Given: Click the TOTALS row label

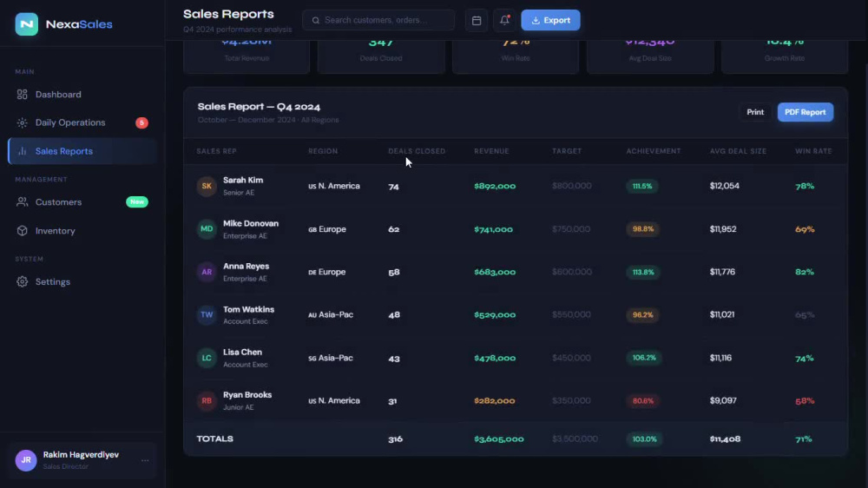Looking at the screenshot, I should pyautogui.click(x=214, y=439).
